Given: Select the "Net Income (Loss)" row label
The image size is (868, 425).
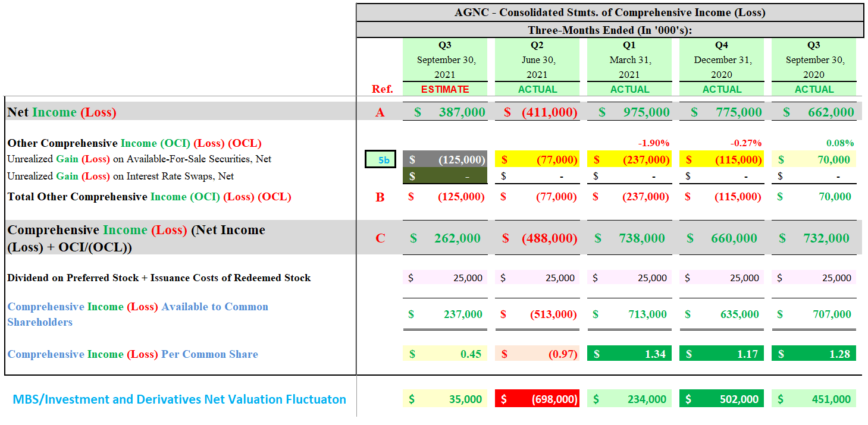Looking at the screenshot, I should point(62,112).
